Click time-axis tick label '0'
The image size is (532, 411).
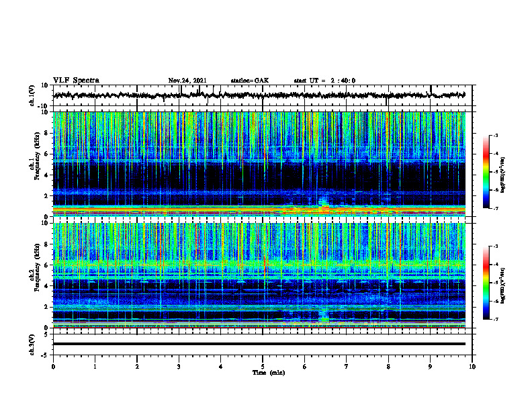coord(53,367)
